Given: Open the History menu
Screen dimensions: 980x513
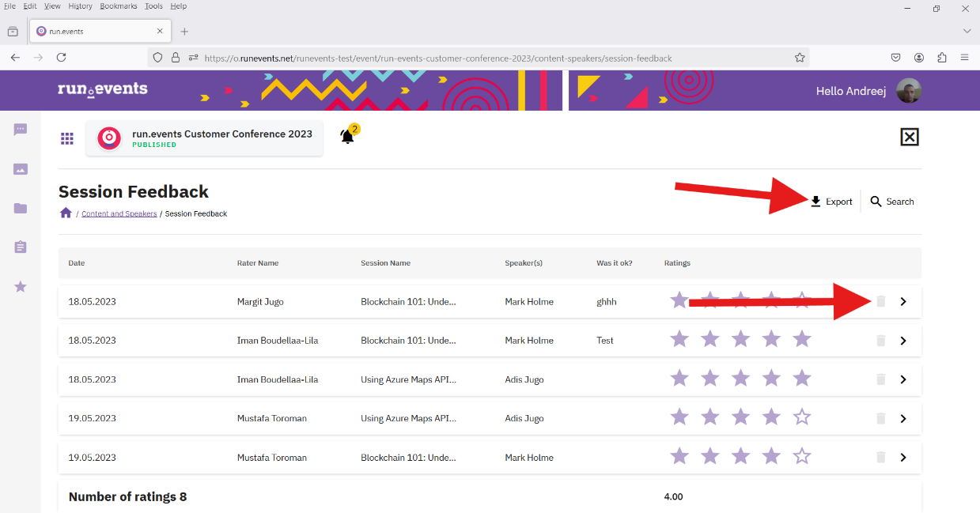Looking at the screenshot, I should 80,6.
